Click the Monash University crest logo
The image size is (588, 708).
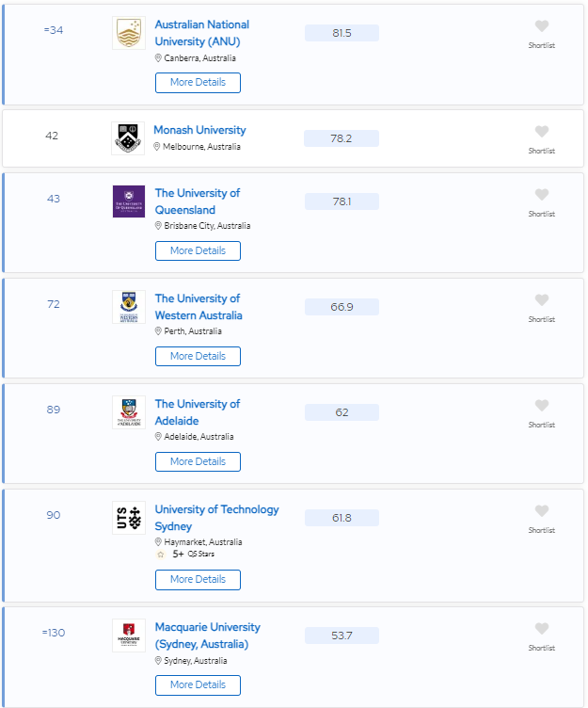point(128,138)
